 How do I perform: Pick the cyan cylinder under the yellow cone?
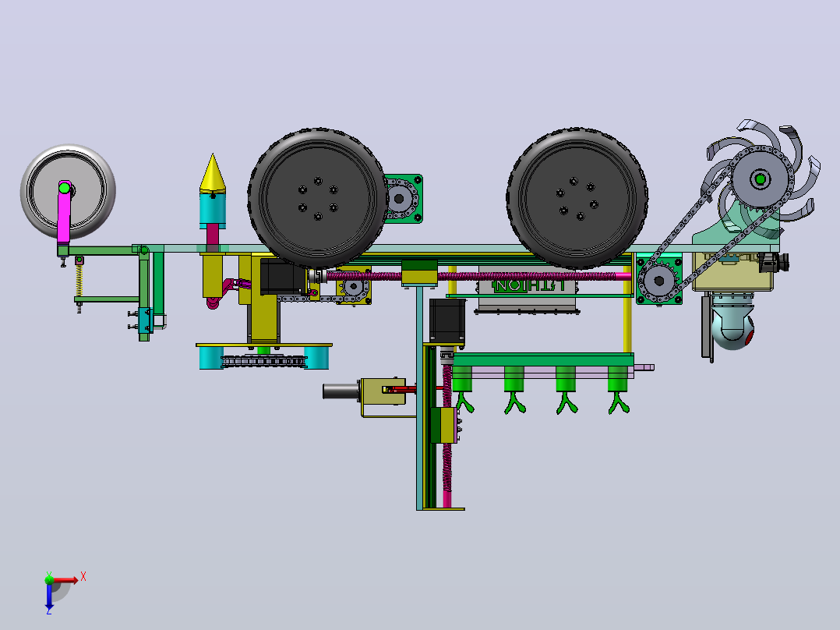tap(213, 209)
